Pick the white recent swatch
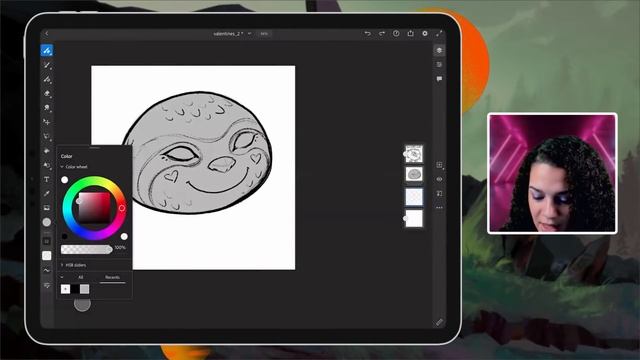 65,289
